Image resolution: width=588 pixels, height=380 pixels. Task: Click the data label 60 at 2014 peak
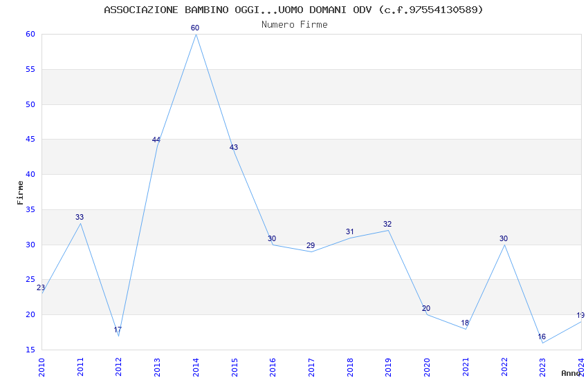click(x=195, y=28)
